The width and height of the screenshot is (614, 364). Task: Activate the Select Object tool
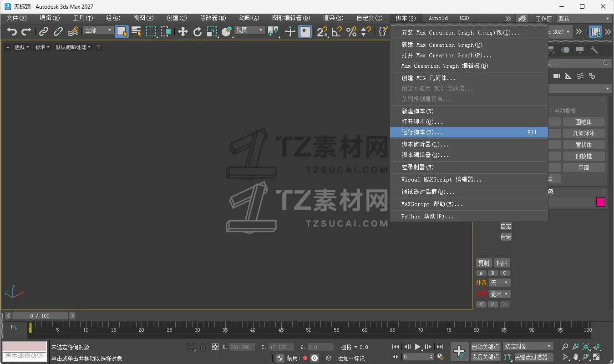122,31
